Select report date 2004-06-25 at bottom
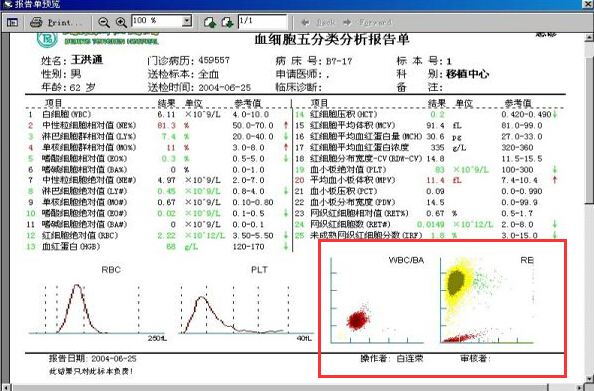This screenshot has width=594, height=391. (x=114, y=358)
